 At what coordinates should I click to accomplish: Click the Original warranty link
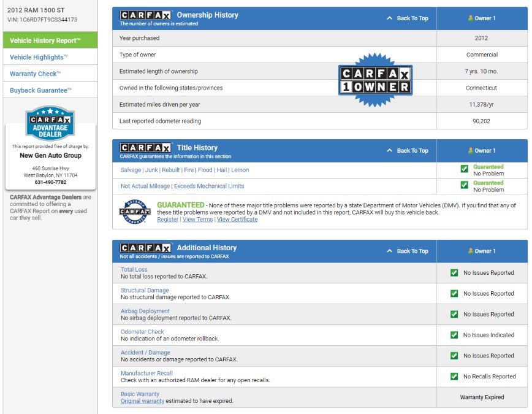[142, 401]
